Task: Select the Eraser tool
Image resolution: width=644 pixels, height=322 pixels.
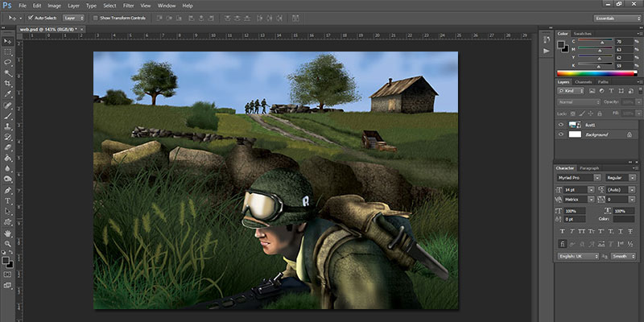Action: (x=8, y=147)
